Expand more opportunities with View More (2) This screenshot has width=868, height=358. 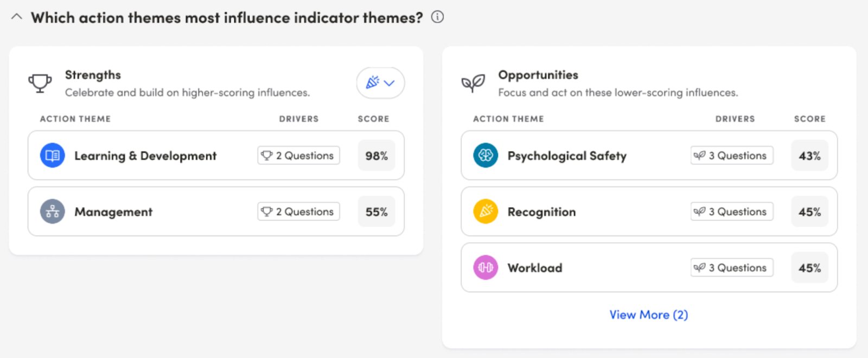(x=648, y=315)
